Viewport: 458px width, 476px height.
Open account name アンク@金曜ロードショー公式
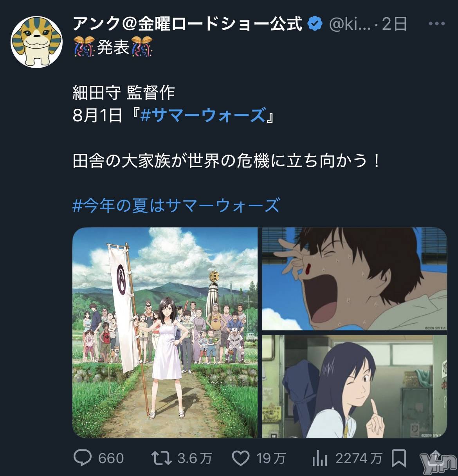pyautogui.click(x=188, y=24)
